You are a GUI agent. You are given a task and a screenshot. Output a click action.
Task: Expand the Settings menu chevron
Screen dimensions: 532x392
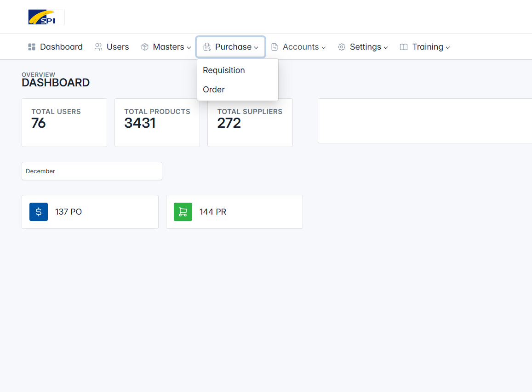(386, 48)
